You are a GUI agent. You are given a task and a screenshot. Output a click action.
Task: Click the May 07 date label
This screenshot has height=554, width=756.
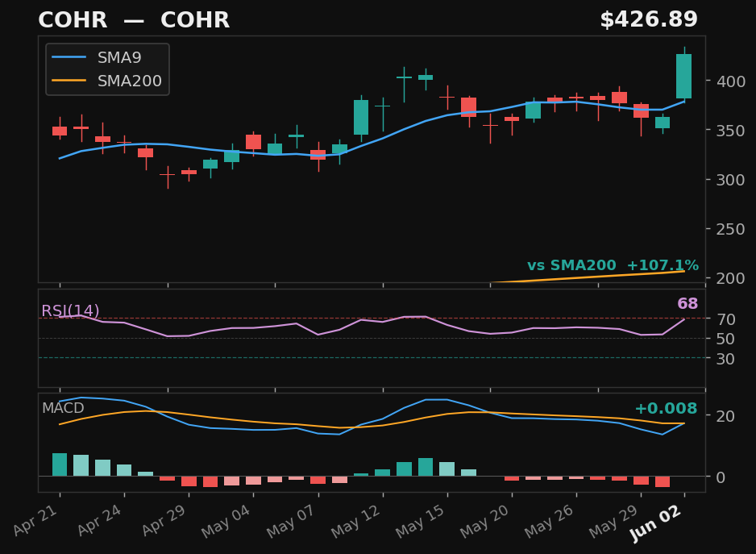point(291,522)
